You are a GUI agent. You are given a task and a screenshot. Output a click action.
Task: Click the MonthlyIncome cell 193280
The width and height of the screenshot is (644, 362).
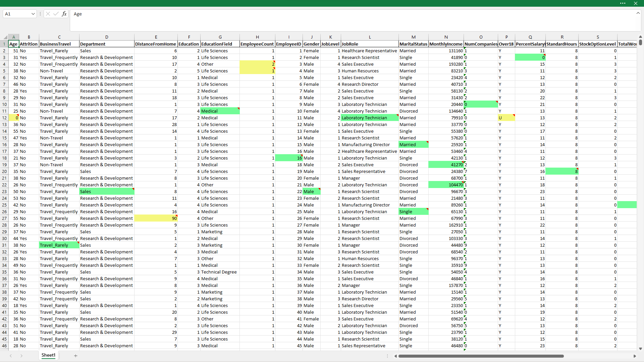pyautogui.click(x=446, y=64)
